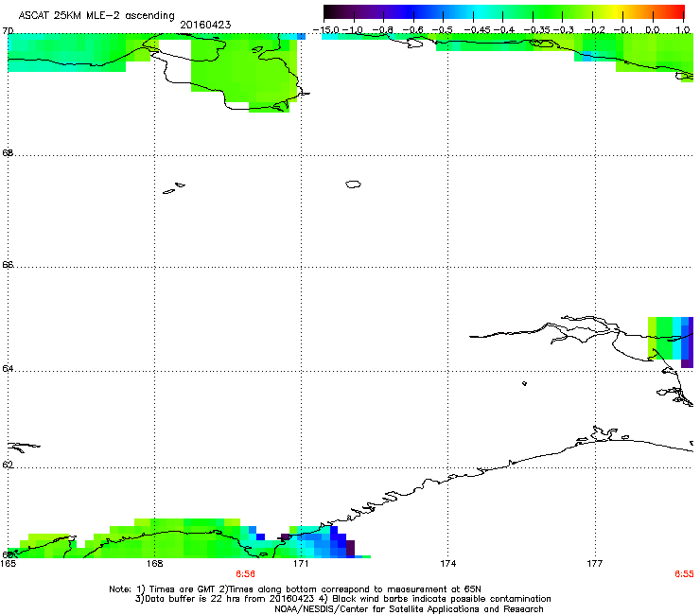Click the '-15.0' color scale label
This screenshot has width=700, height=615.
coord(326,30)
